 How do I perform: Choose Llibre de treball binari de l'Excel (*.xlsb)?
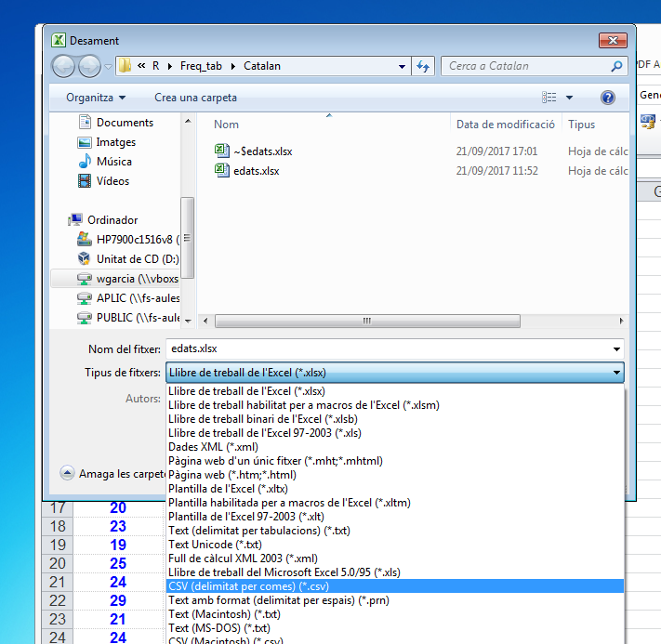tap(395, 419)
